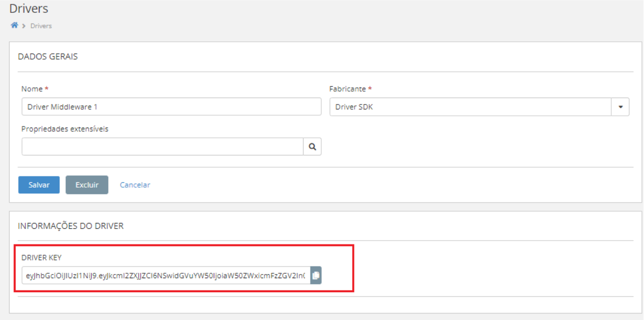Click the Propriedades extensíveis label
The height and width of the screenshot is (320, 644).
(x=65, y=129)
